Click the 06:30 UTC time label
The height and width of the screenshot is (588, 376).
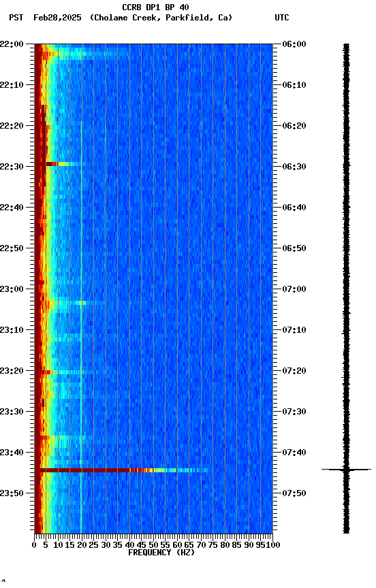(294, 167)
